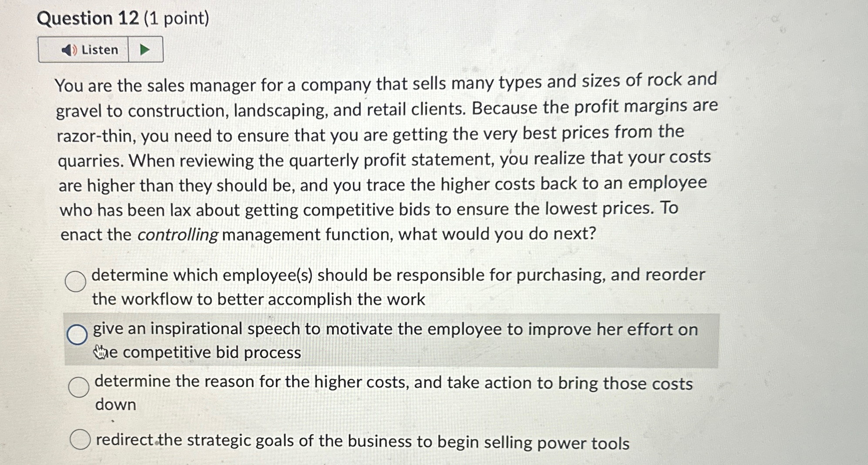Click the answer text about bringing costs down
868x465 pixels.
click(392, 383)
